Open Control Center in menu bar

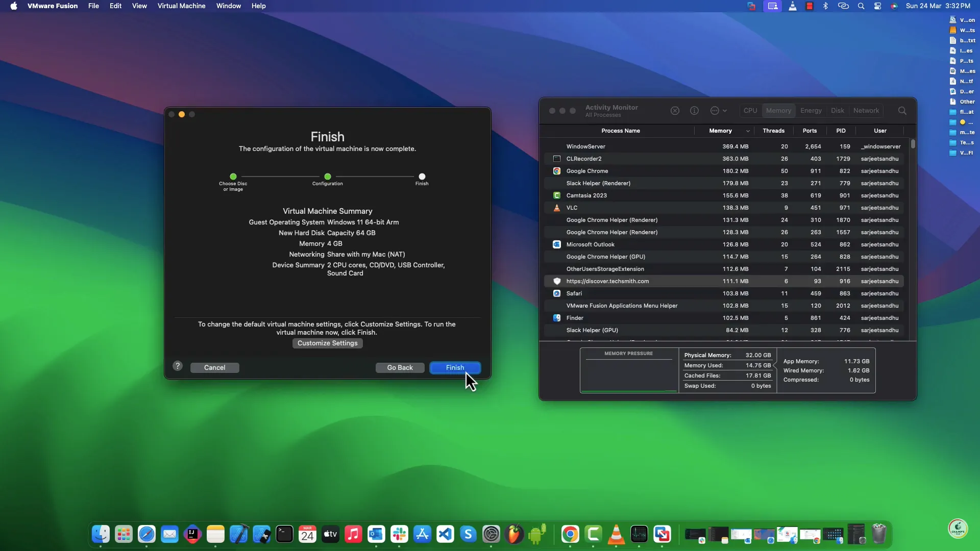[877, 6]
